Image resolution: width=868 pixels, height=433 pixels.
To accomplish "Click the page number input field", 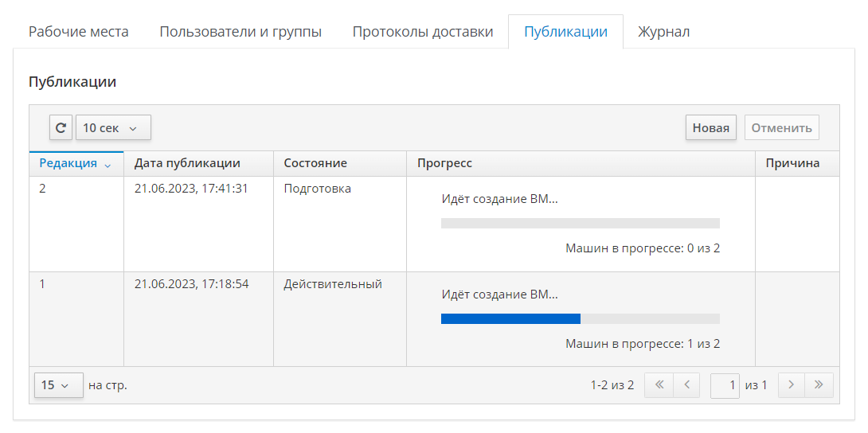I will click(x=725, y=385).
